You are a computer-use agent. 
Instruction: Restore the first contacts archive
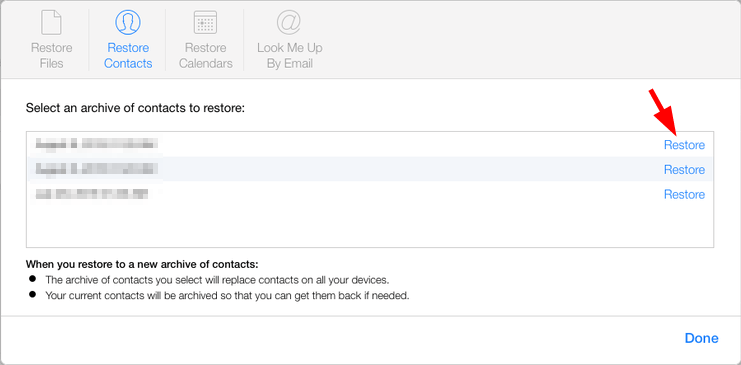point(684,145)
